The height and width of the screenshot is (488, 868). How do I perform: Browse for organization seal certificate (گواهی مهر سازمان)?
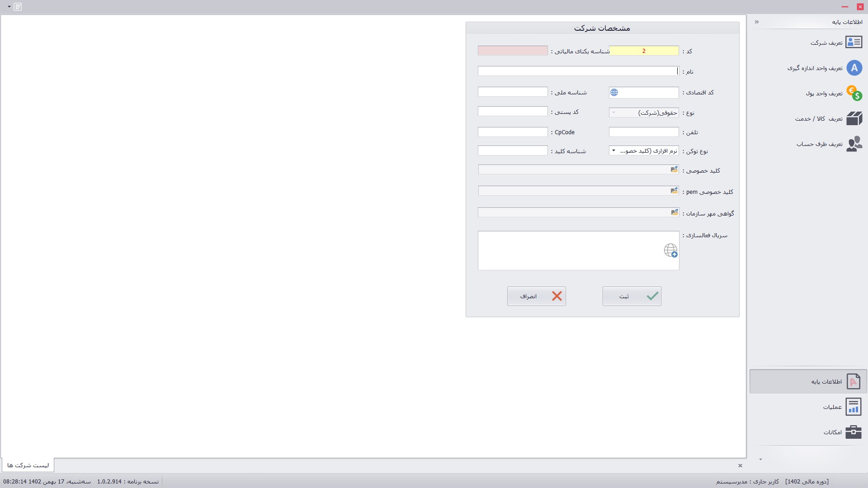[x=674, y=212]
